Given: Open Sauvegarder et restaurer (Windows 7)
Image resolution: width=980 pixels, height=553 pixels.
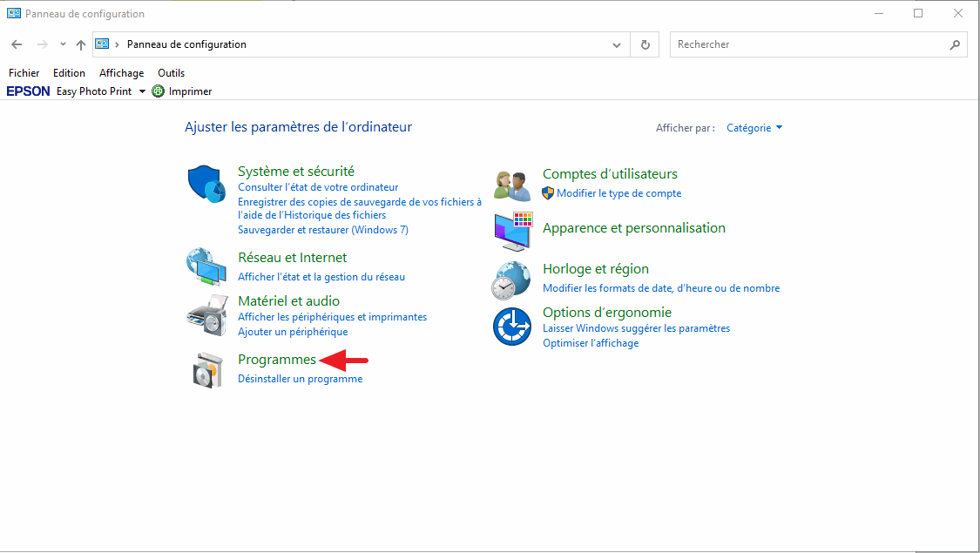Looking at the screenshot, I should [x=322, y=230].
